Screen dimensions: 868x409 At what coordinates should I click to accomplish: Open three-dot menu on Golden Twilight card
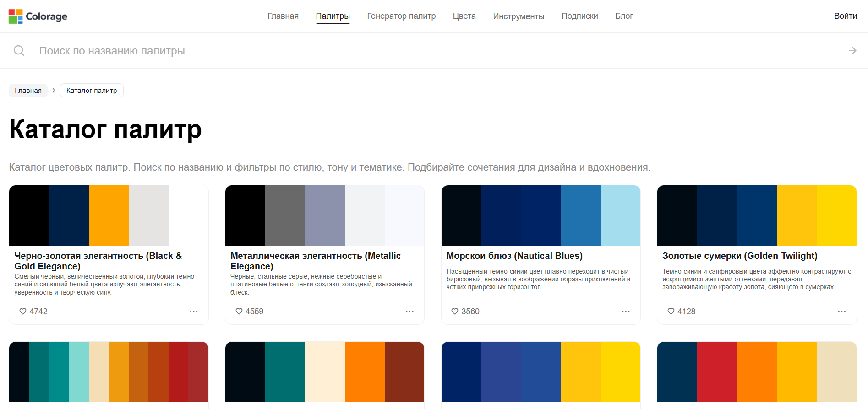[842, 312]
